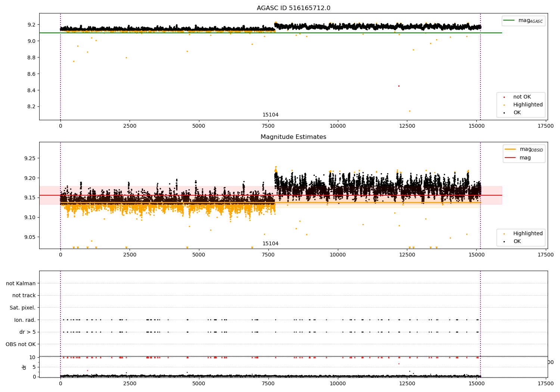The image size is (560, 392).
Task: Click the 5000 x-tick under the dr plot
Action: [x=199, y=384]
